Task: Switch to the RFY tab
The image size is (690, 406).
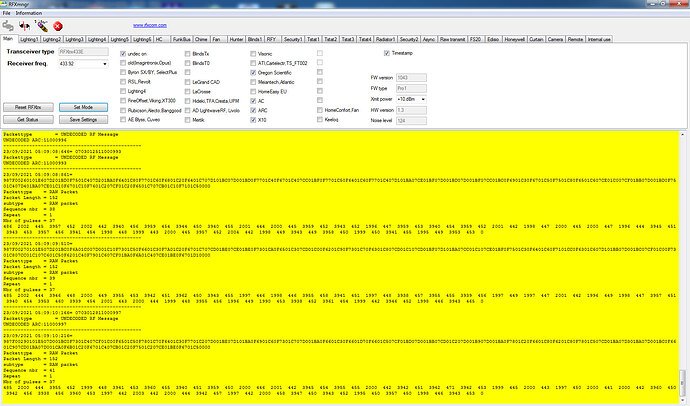Action: coord(272,39)
